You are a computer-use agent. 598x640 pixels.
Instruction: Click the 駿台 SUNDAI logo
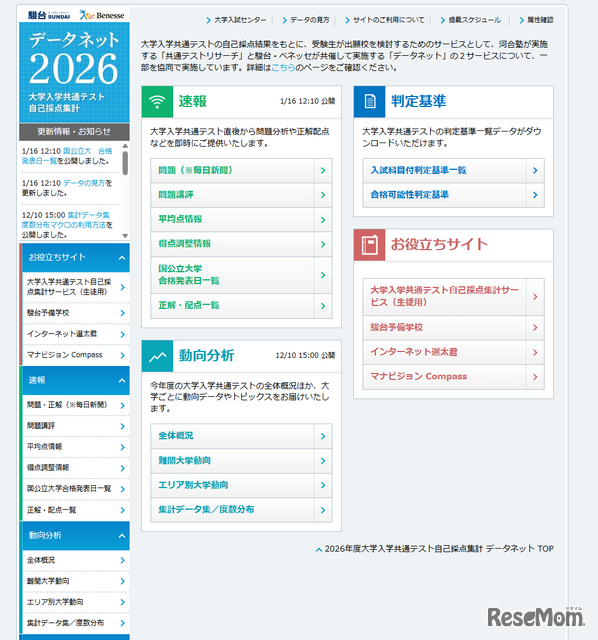[x=49, y=15]
